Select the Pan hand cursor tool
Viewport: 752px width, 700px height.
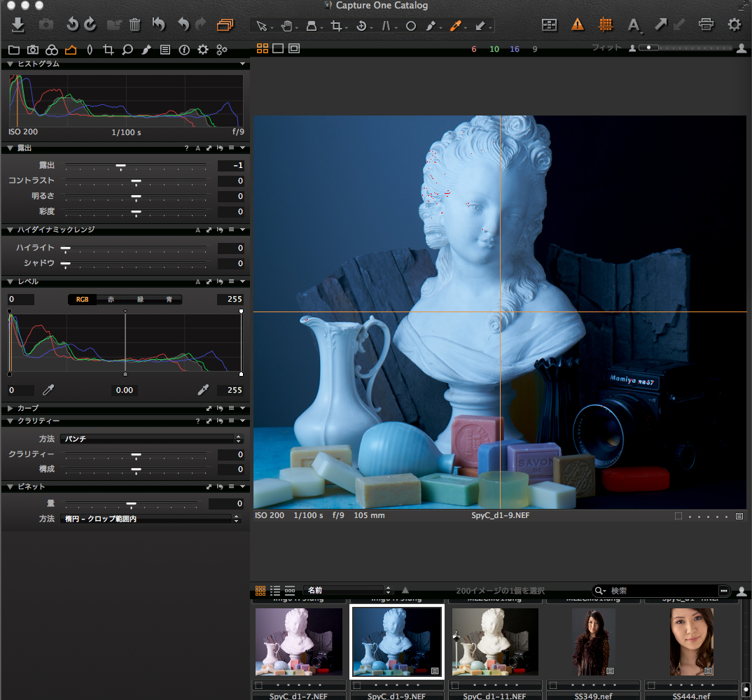(x=286, y=26)
